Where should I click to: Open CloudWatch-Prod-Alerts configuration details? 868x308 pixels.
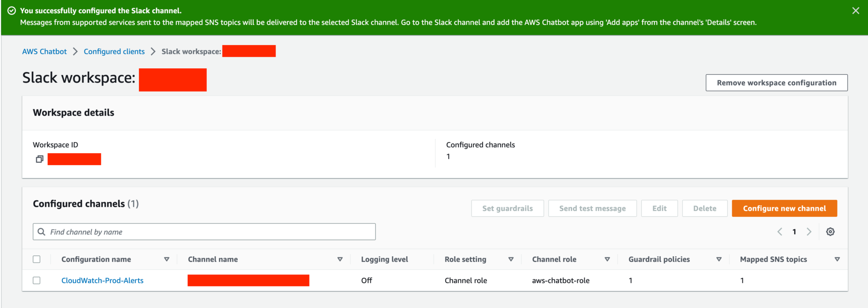pos(102,280)
